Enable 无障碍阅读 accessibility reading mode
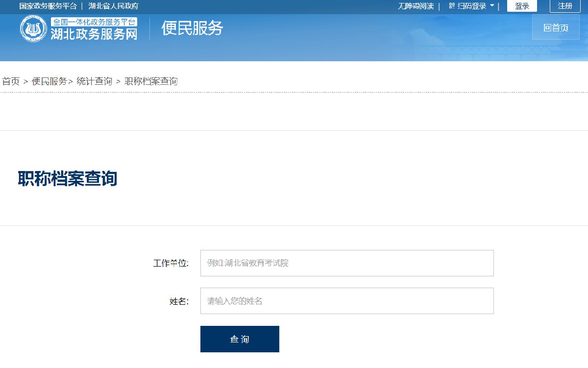The image size is (588, 368). [416, 6]
